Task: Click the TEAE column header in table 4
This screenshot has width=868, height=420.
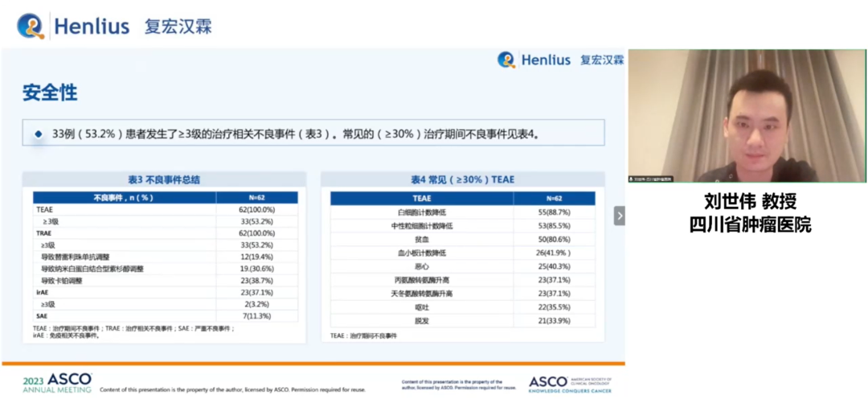Action: click(422, 198)
